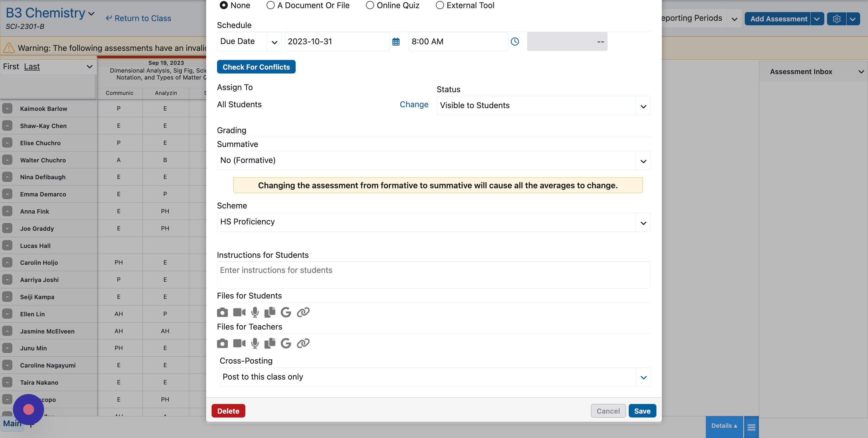Click the minus icon beside Shaw-Kay Chen

point(7,126)
